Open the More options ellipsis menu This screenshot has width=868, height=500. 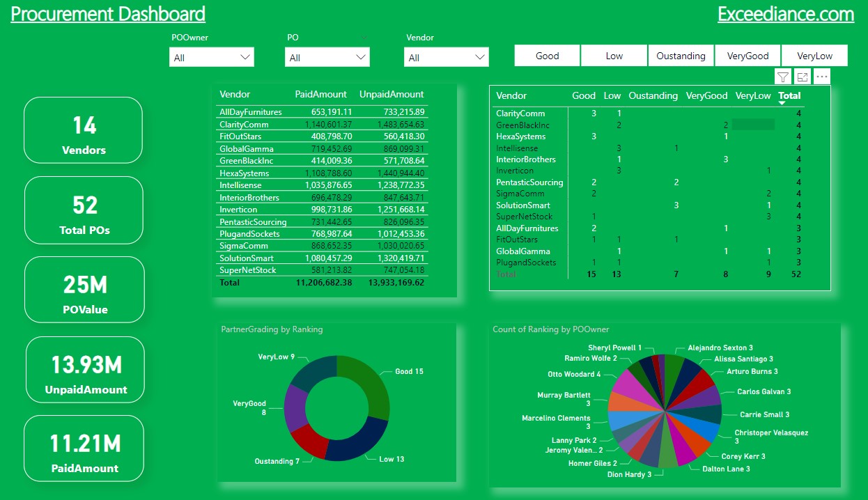pyautogui.click(x=821, y=77)
